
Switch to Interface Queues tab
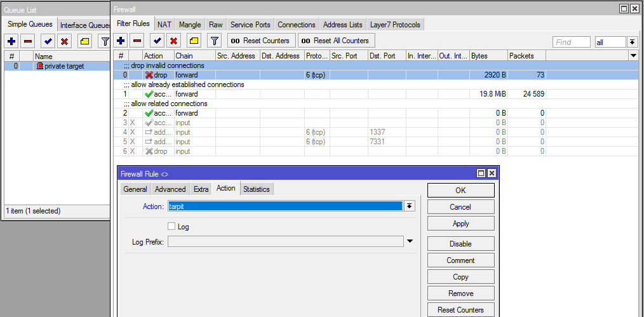[84, 25]
